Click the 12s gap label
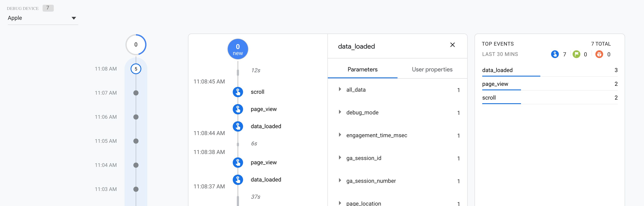The image size is (644, 206). [x=256, y=71]
